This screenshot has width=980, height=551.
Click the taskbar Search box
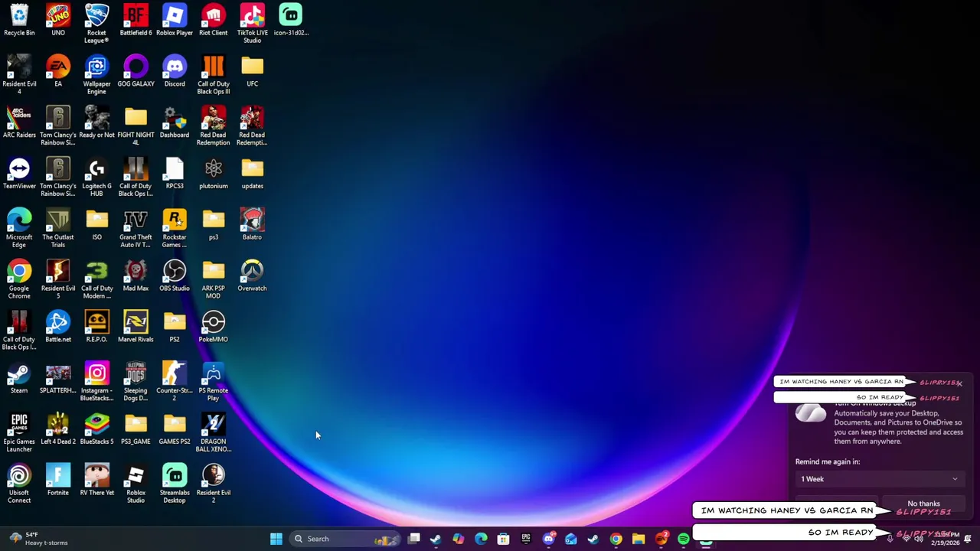pos(345,539)
